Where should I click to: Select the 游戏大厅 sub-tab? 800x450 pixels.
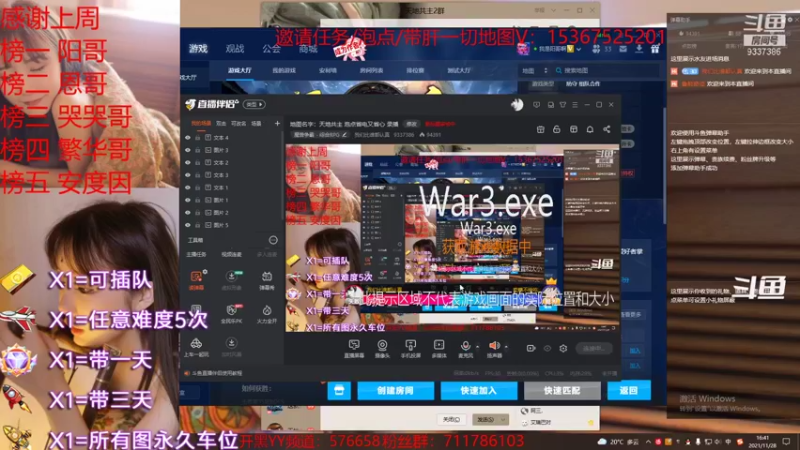coord(240,70)
